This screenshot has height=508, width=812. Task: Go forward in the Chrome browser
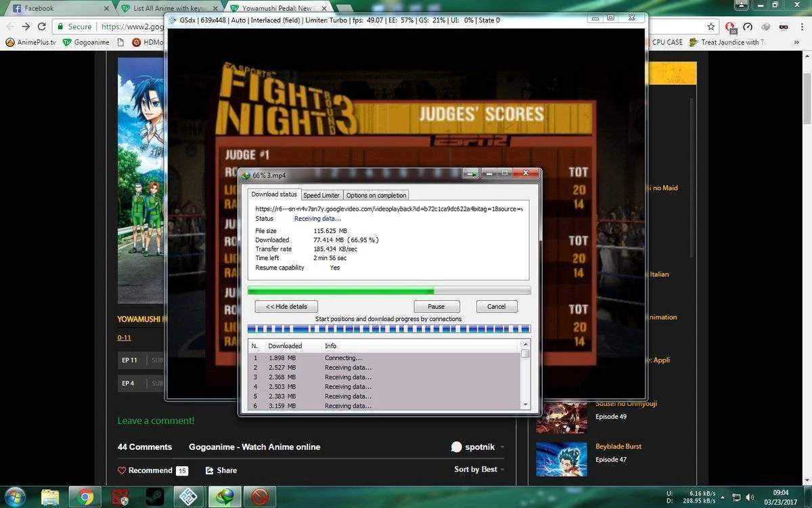(x=26, y=26)
